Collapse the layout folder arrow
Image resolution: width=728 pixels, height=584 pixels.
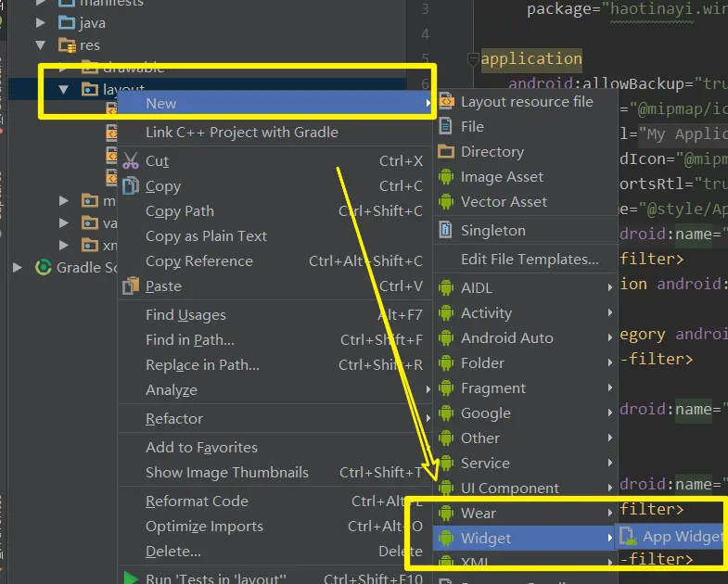(x=64, y=90)
